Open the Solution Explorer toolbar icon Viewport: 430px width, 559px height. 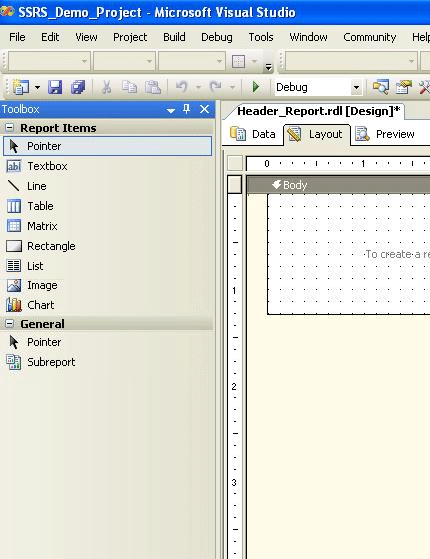point(380,87)
